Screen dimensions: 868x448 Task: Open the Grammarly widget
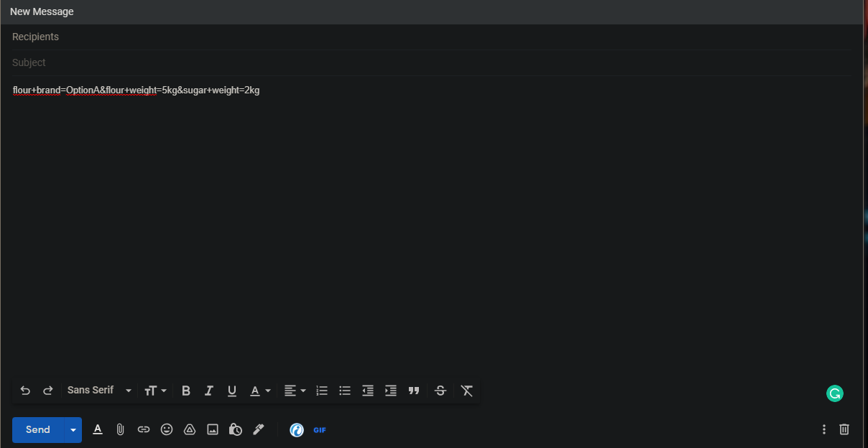pyautogui.click(x=834, y=393)
